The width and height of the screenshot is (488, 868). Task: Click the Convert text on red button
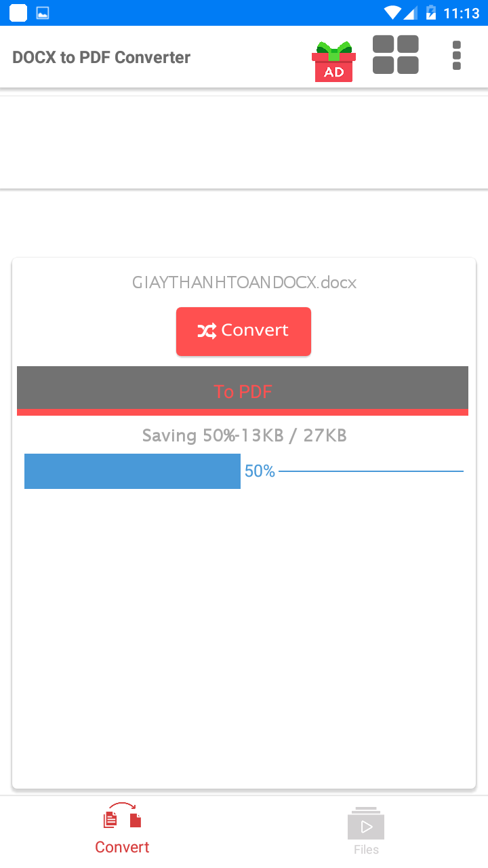pyautogui.click(x=255, y=330)
